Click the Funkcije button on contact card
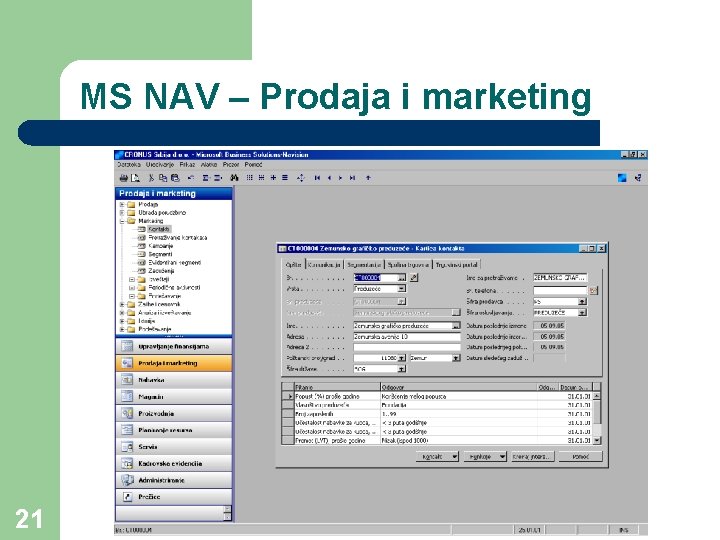720x540 pixels. 485,456
